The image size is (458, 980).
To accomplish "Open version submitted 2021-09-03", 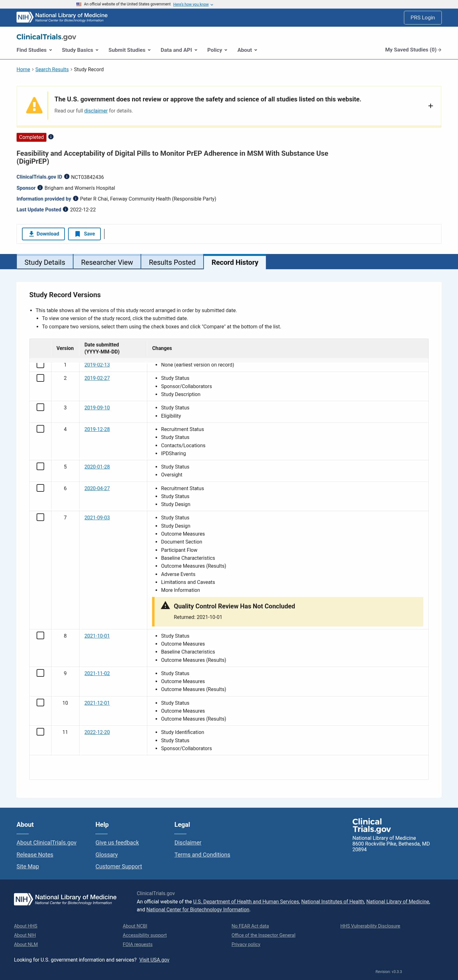I will [97, 517].
